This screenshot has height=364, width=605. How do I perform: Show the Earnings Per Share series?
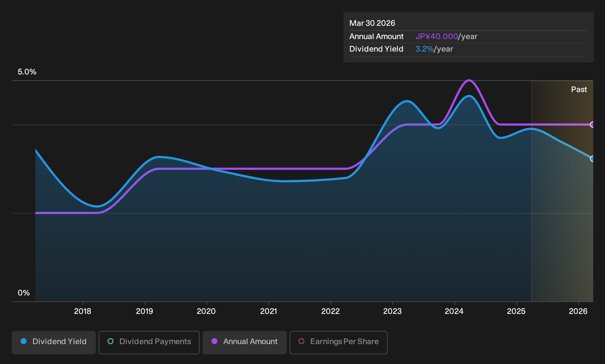(339, 343)
